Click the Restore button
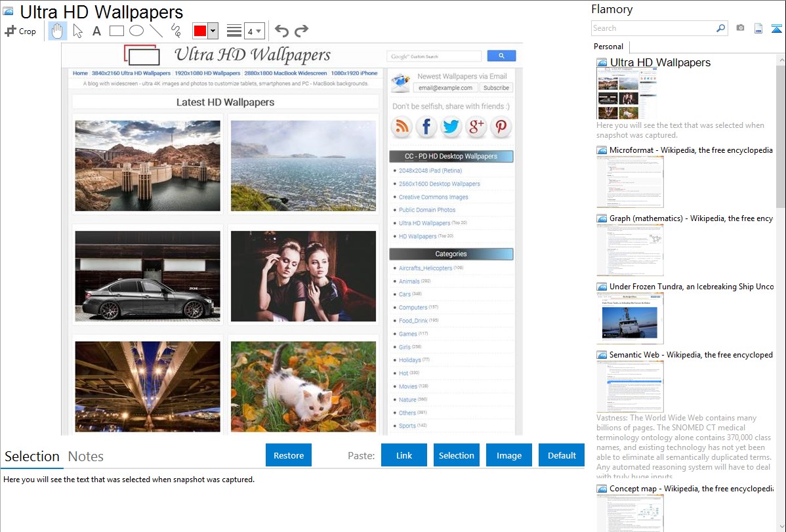The image size is (786, 532). [289, 455]
